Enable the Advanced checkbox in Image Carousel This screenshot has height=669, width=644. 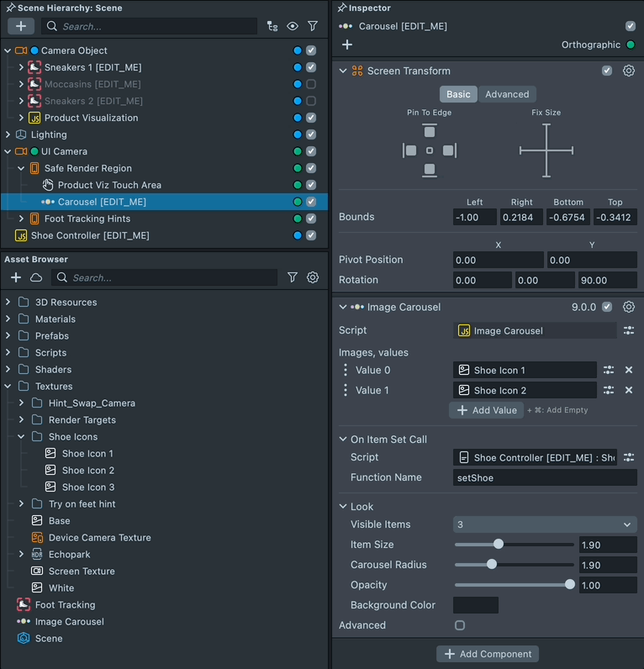click(460, 625)
